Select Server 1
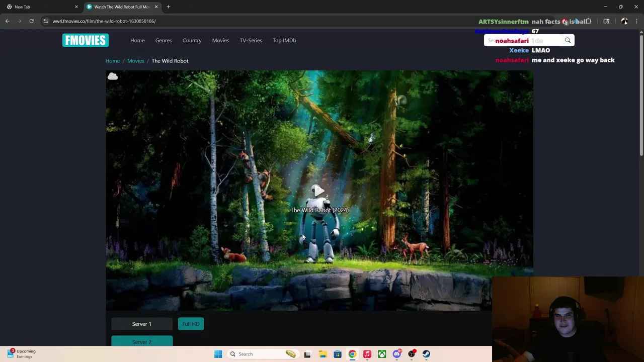This screenshot has height=362, width=644. pyautogui.click(x=141, y=324)
